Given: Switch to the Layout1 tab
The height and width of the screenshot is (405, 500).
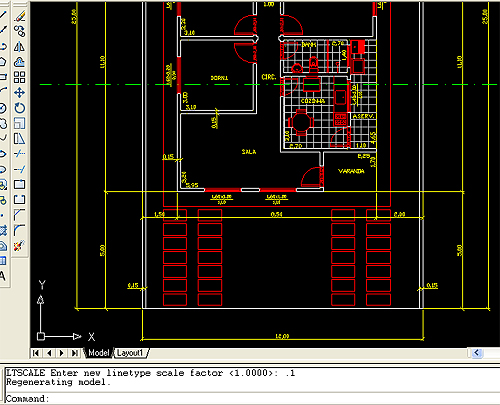Looking at the screenshot, I should [130, 353].
